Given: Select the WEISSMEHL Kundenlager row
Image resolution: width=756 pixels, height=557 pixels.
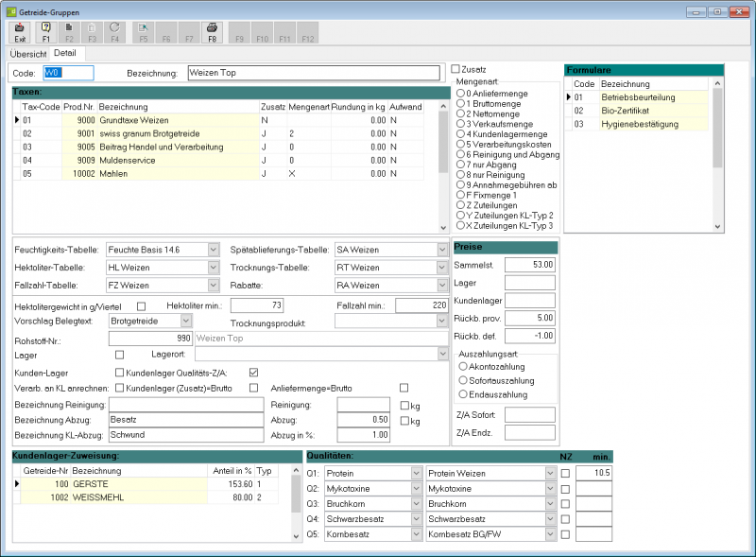Looking at the screenshot, I should coord(146,497).
